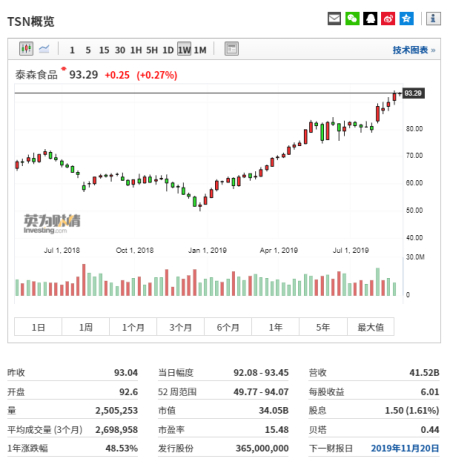Click the 93.29 price marker on chart axis
The width and height of the screenshot is (450, 473).
[413, 93]
